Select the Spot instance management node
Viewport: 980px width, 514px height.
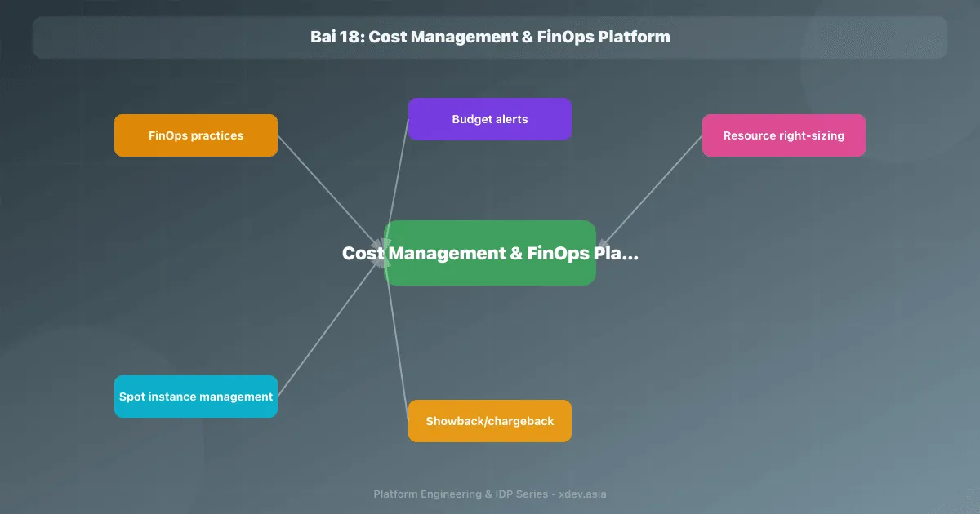pyautogui.click(x=196, y=397)
